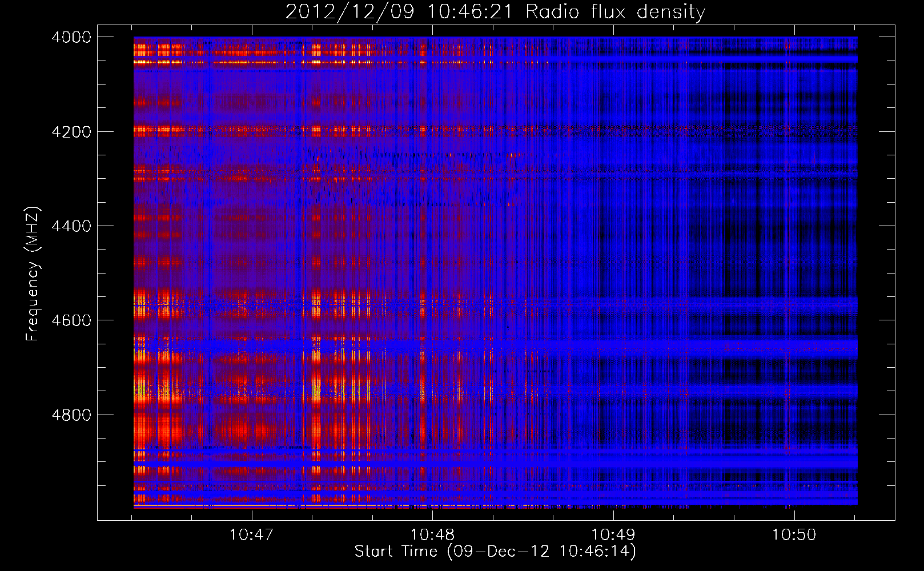Click the 'Frequency (MHZ)' axis title
The width and height of the screenshot is (924, 571).
[x=33, y=274]
